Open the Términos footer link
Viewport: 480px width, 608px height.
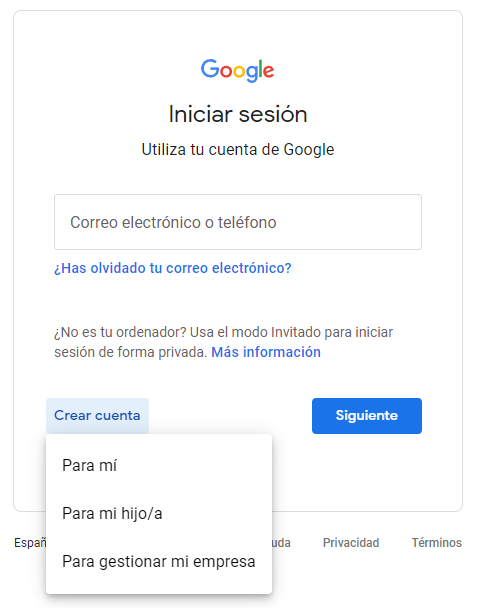pos(437,542)
